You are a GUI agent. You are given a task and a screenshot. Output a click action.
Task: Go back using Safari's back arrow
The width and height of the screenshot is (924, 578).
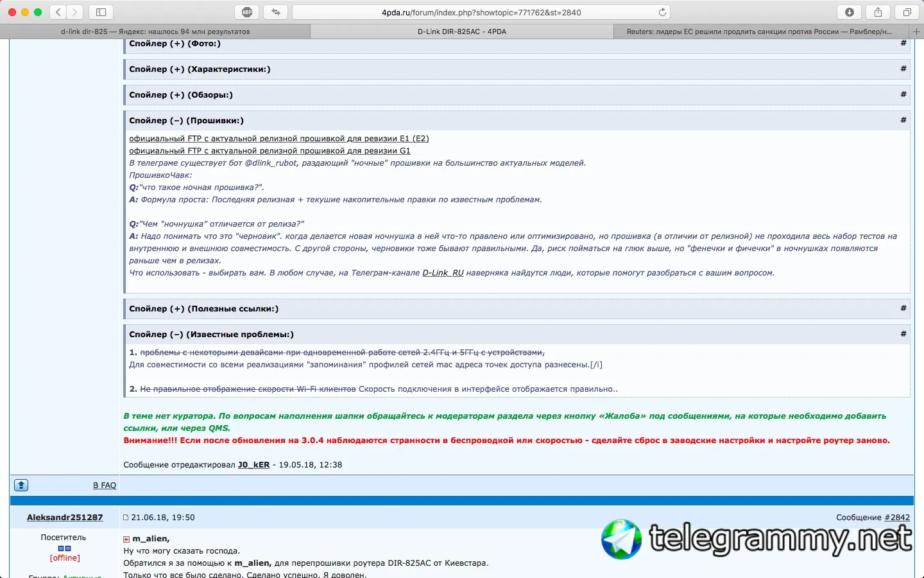(x=58, y=12)
